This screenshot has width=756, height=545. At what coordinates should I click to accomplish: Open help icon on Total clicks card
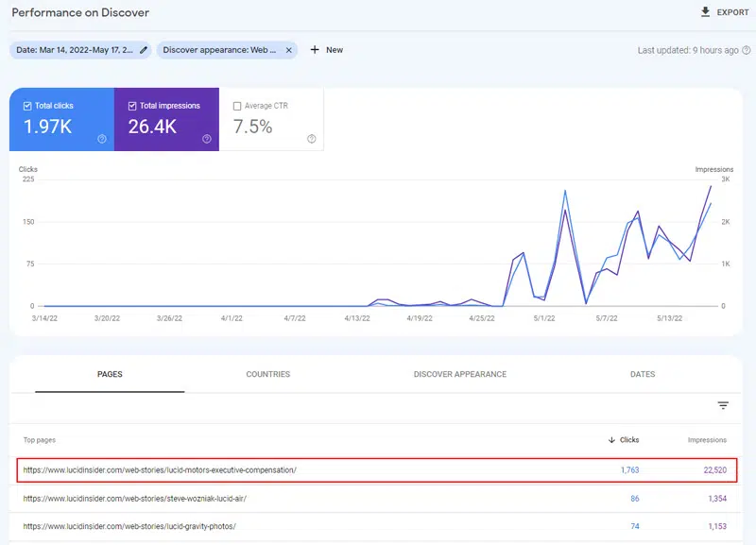(x=102, y=139)
